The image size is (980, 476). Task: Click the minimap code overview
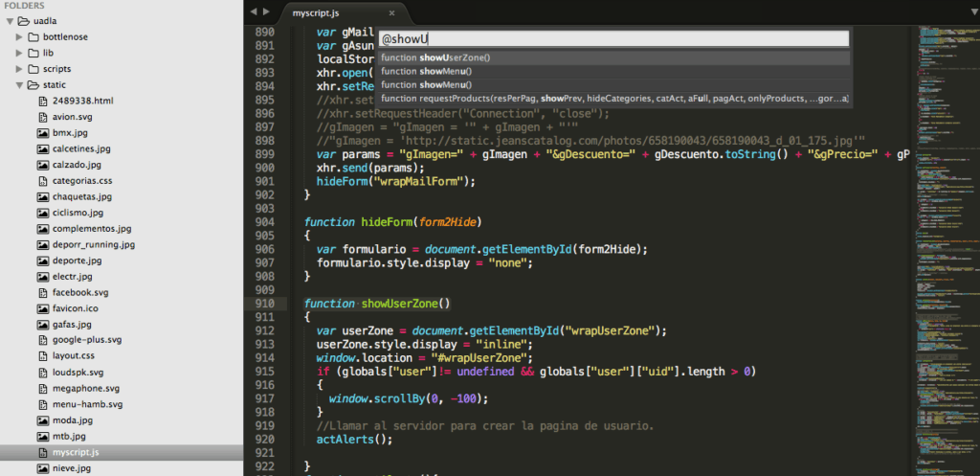point(947,250)
